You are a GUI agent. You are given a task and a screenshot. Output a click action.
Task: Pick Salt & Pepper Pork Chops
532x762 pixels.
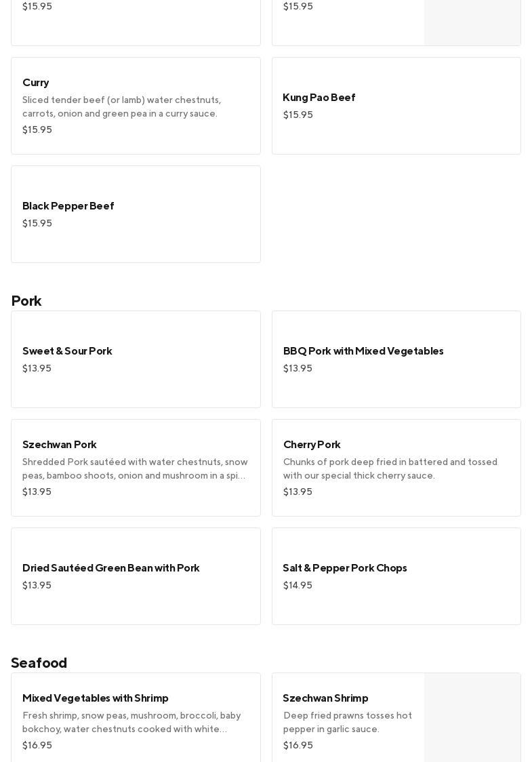[x=345, y=568]
